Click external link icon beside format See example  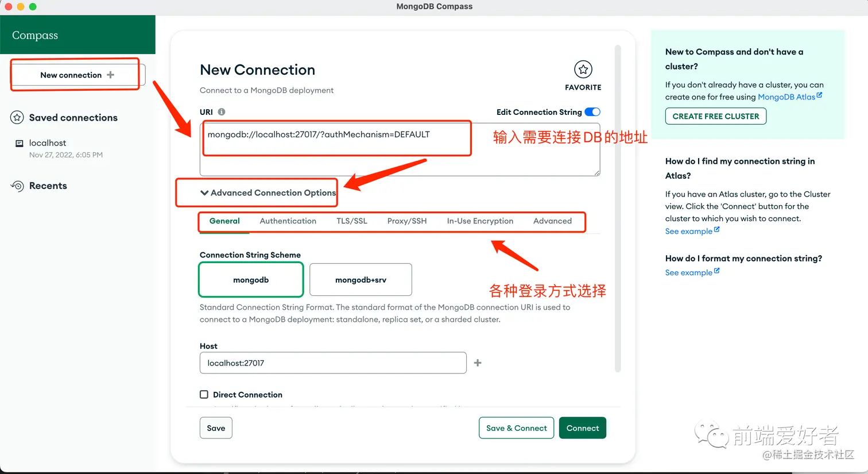pyautogui.click(x=716, y=271)
